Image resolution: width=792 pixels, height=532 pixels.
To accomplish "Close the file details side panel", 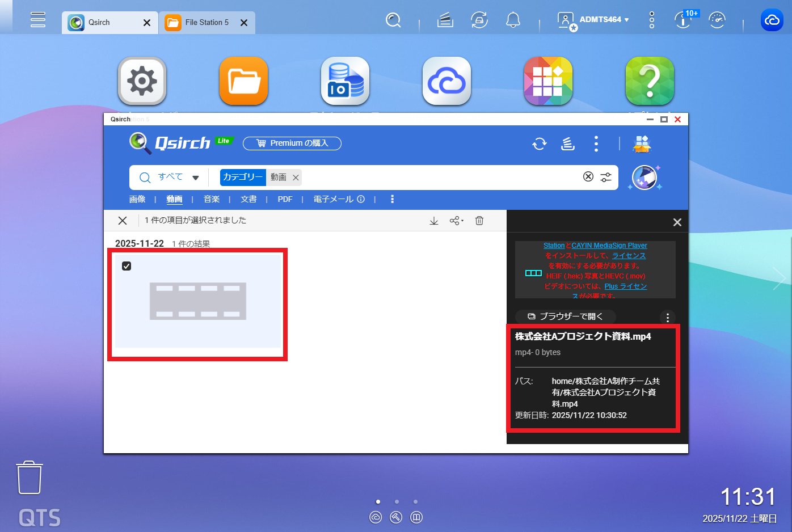I will point(677,222).
